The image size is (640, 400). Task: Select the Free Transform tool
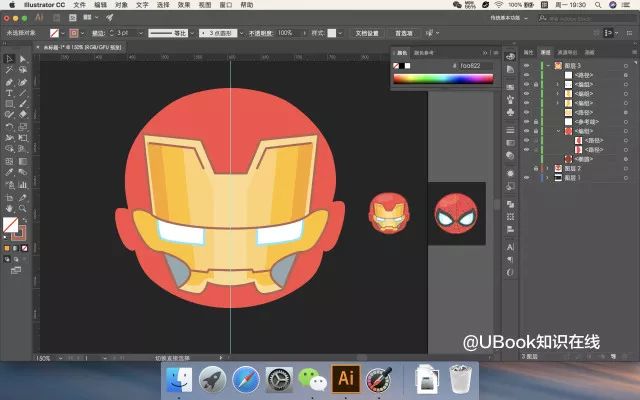[22, 138]
